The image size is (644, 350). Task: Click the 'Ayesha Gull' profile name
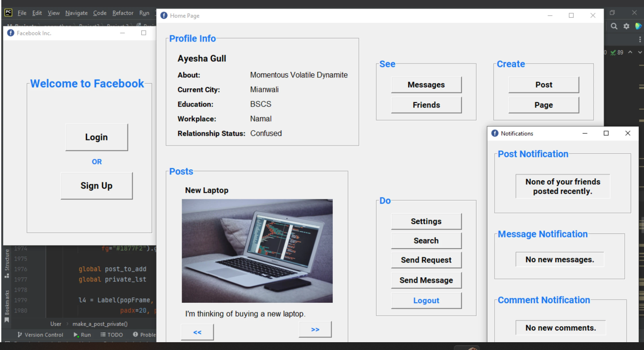[x=202, y=58]
